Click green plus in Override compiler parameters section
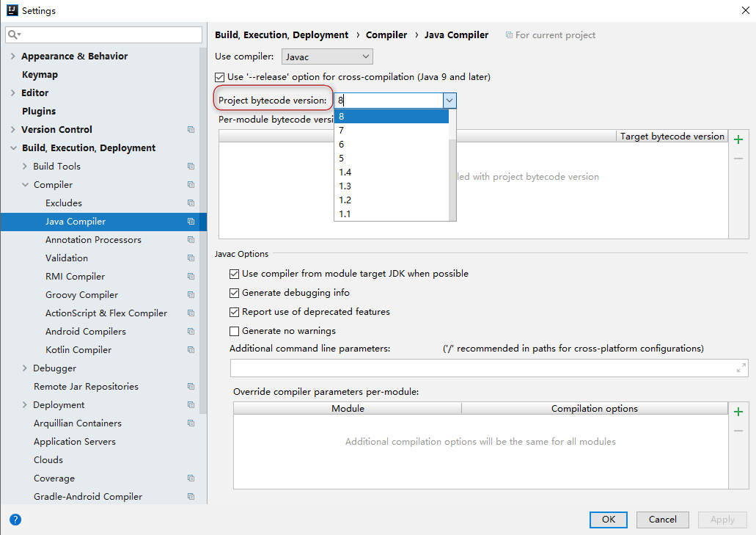Viewport: 756px width, 535px height. click(738, 411)
